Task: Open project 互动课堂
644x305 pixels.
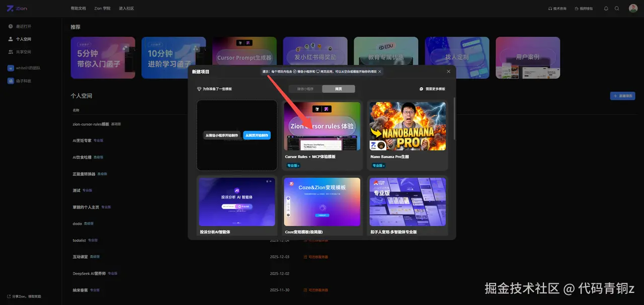Action: click(x=80, y=257)
